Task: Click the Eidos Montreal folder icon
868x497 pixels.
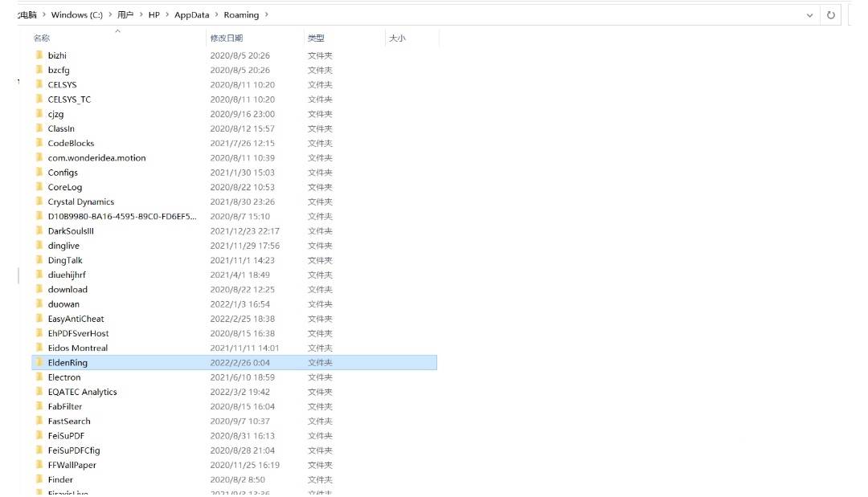Action: 39,348
